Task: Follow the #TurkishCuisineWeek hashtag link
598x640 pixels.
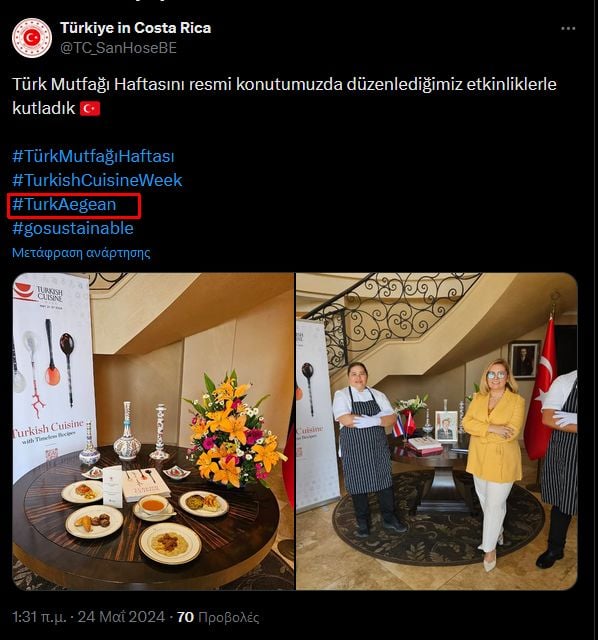Action: pyautogui.click(x=97, y=180)
